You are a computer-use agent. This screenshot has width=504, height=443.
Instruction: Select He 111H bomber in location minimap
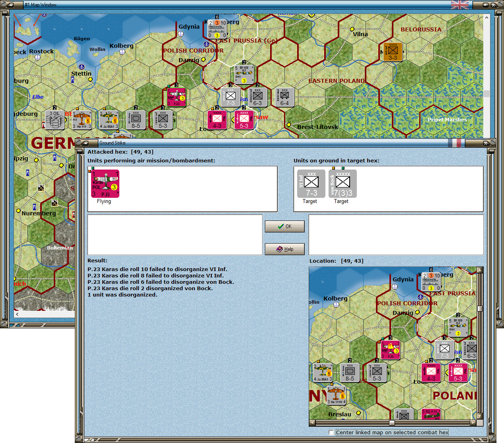coord(336,396)
